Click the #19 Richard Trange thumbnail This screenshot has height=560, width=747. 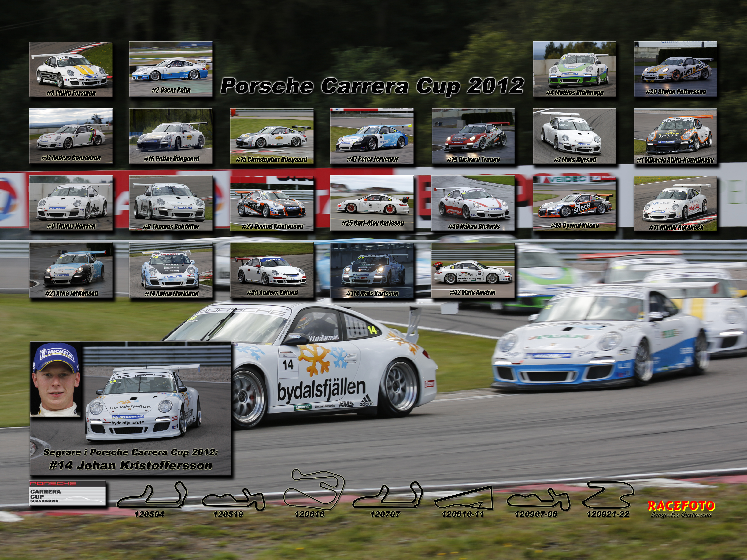point(473,136)
